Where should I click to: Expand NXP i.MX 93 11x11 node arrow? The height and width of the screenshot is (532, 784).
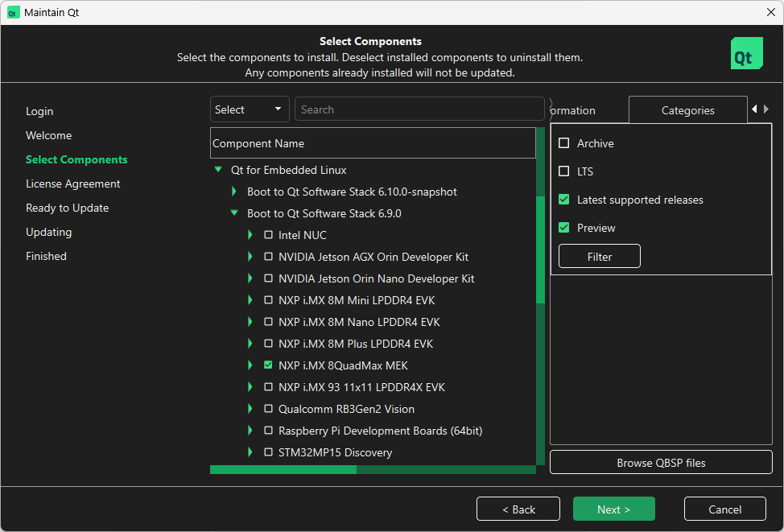pyautogui.click(x=250, y=387)
